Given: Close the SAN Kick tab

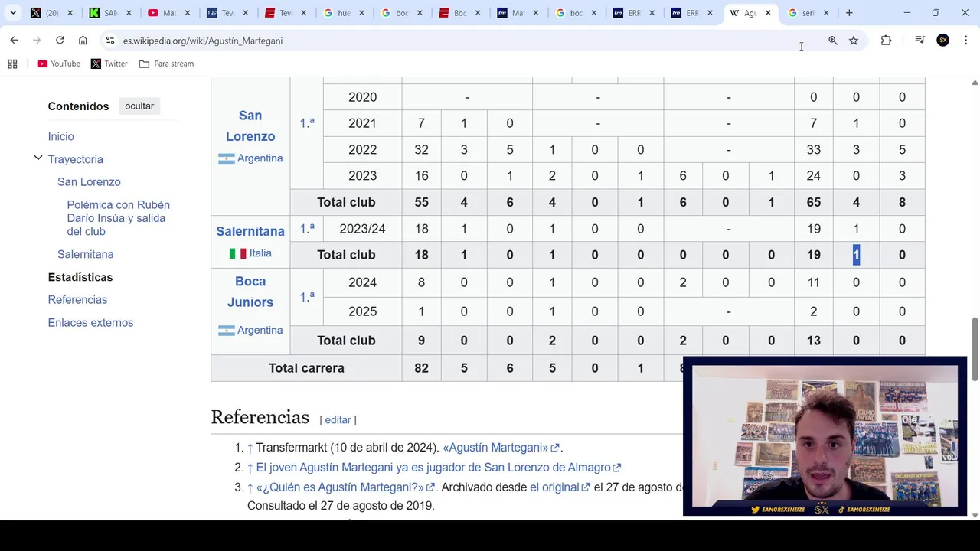Looking at the screenshot, I should pyautogui.click(x=129, y=13).
